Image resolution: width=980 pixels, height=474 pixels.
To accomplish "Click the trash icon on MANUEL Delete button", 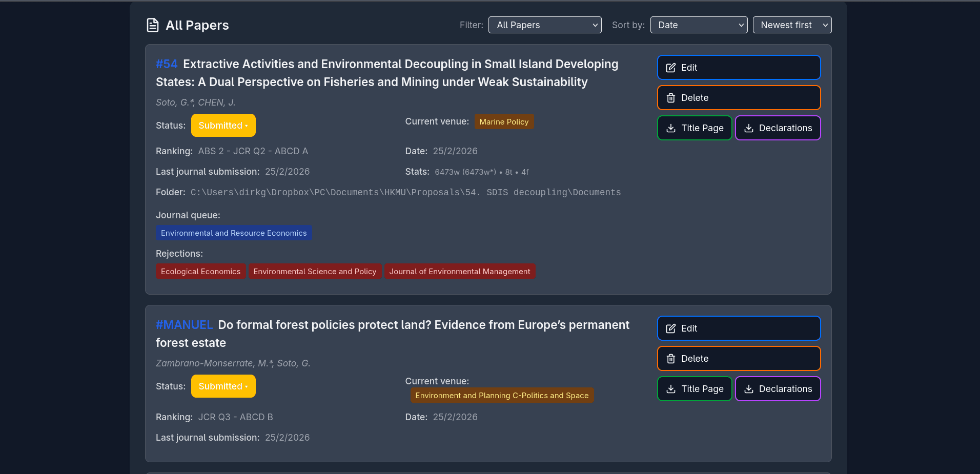I will 670,358.
